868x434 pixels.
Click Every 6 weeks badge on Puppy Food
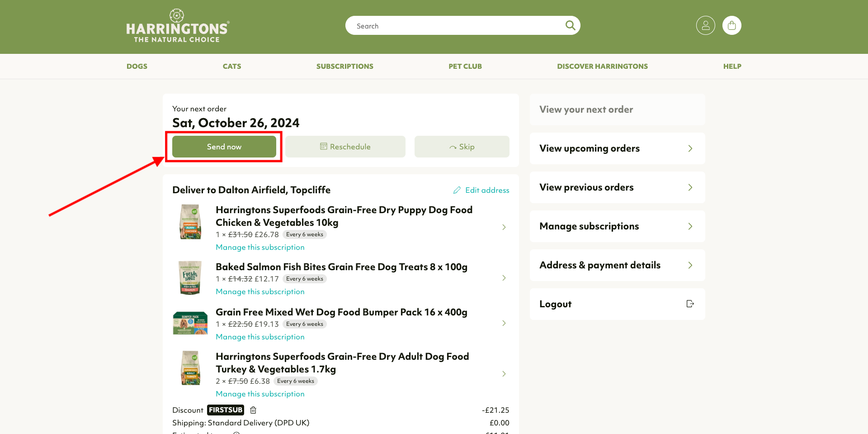click(x=305, y=234)
